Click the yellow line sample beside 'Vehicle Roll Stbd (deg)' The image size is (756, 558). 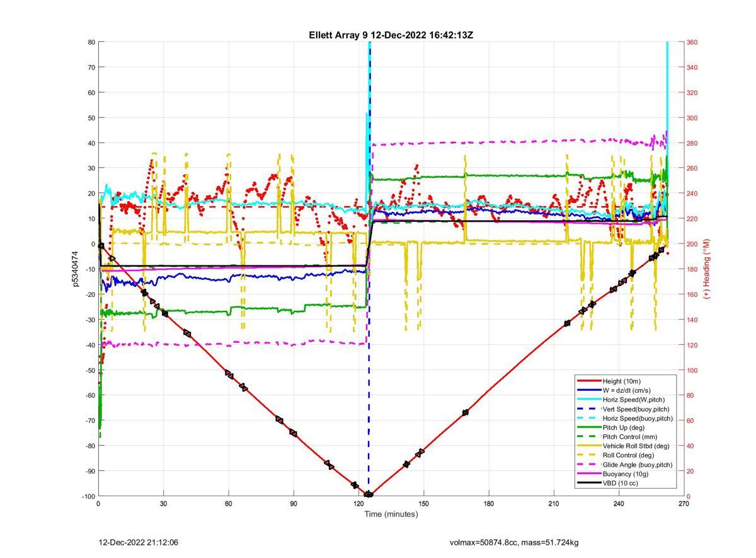pyautogui.click(x=589, y=446)
